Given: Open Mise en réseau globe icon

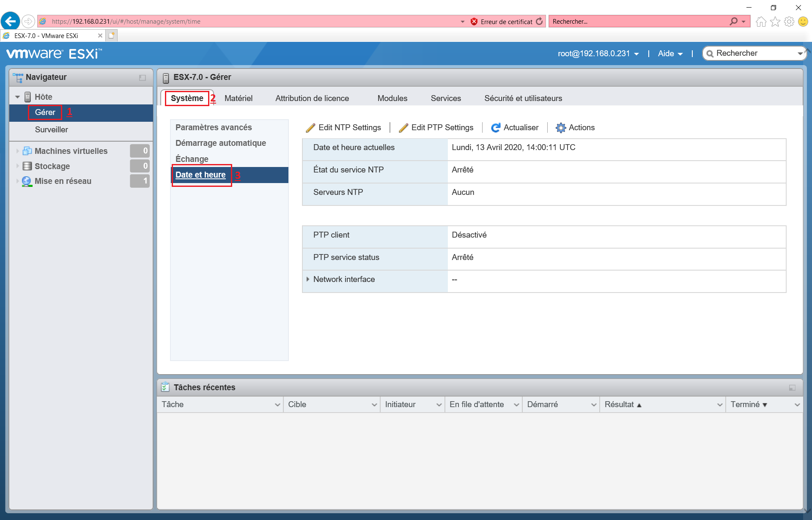Looking at the screenshot, I should point(27,181).
